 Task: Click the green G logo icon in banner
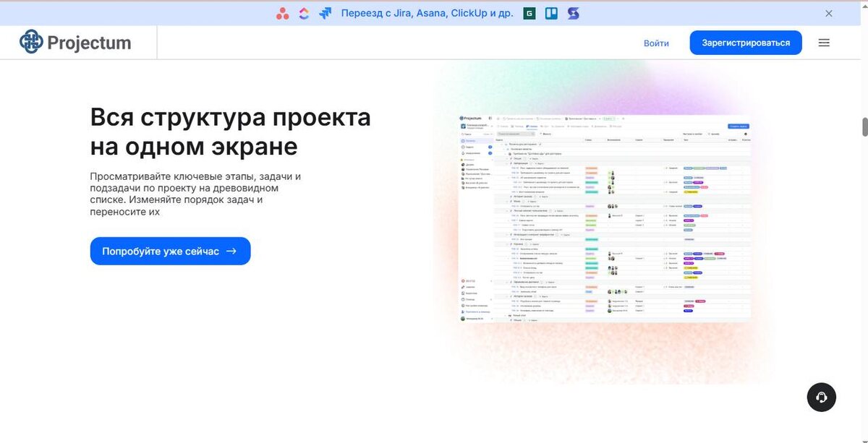click(529, 13)
